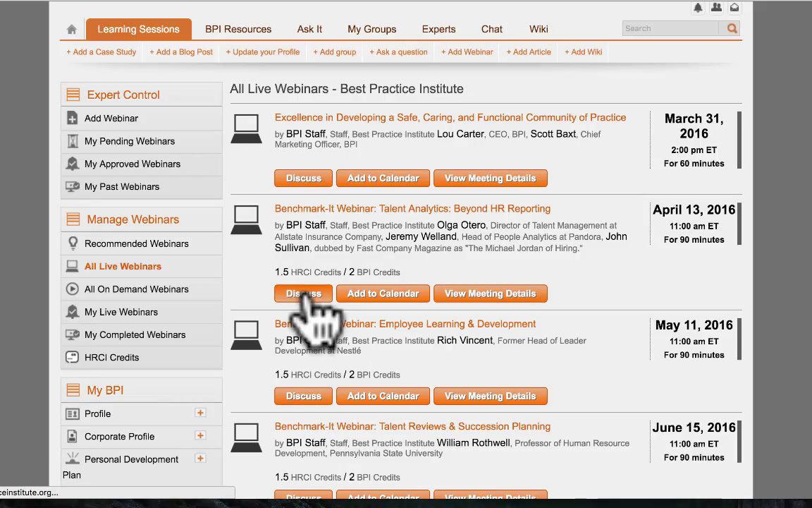Viewport: 812px width, 508px height.
Task: Click + Add a Case Study link
Action: click(x=101, y=52)
